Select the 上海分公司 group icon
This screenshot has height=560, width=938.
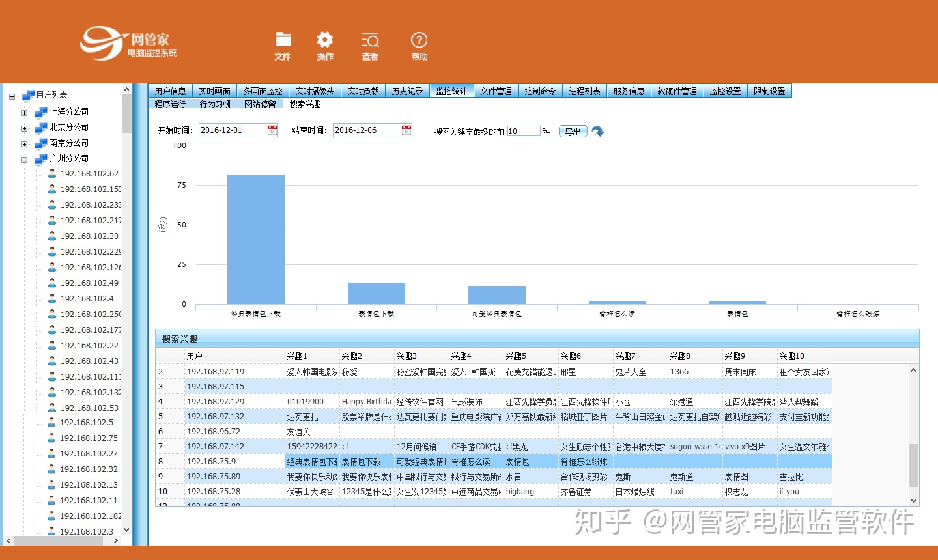point(41,112)
